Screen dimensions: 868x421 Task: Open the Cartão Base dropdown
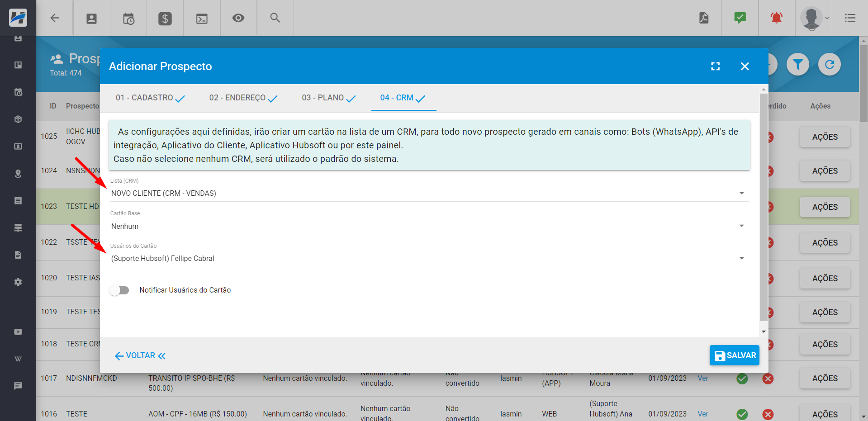tap(429, 226)
